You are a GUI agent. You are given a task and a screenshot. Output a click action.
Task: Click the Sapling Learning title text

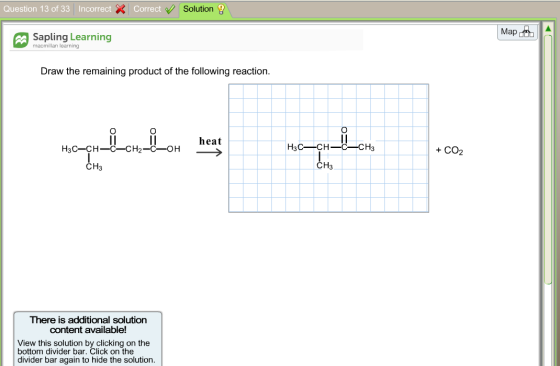72,37
